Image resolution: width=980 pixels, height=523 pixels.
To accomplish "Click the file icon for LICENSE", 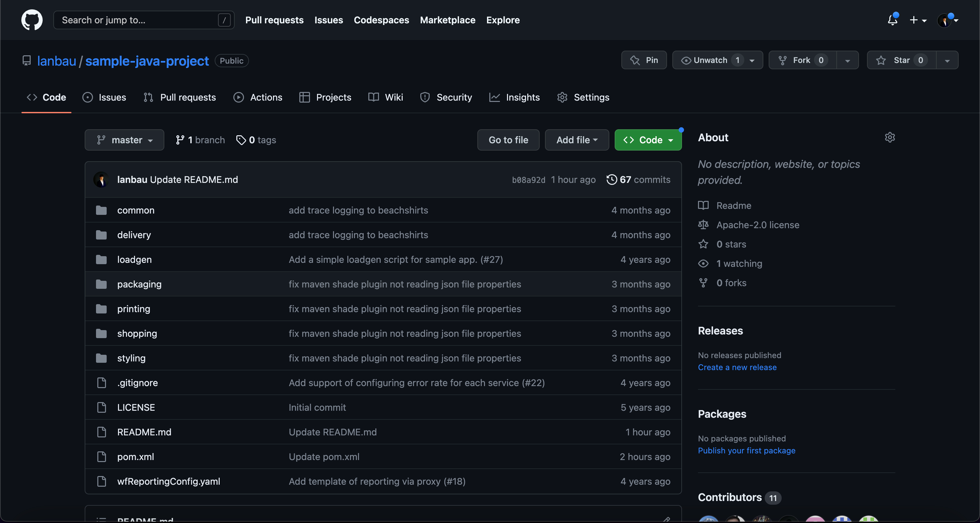I will 102,407.
